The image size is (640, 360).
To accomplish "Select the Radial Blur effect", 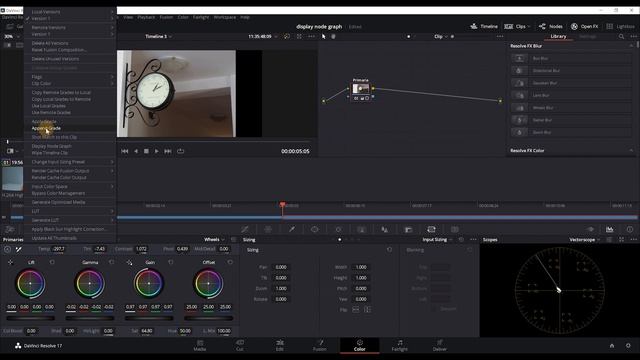I will coord(571,120).
